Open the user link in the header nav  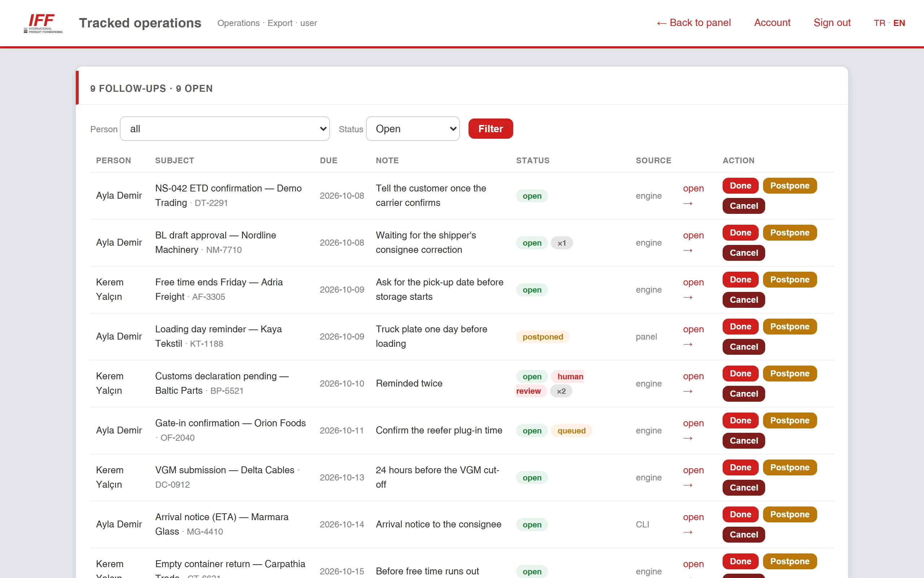309,23
